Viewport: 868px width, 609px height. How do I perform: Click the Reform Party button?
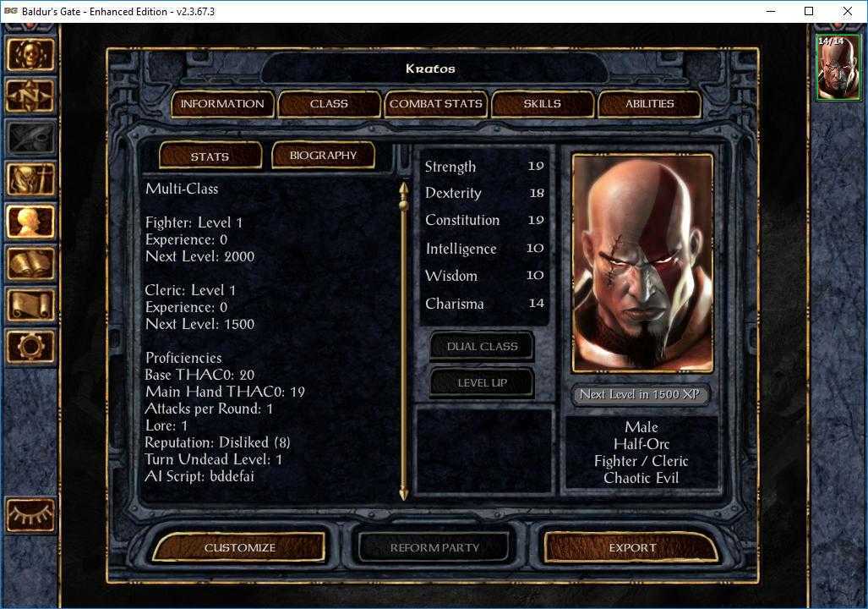click(434, 547)
